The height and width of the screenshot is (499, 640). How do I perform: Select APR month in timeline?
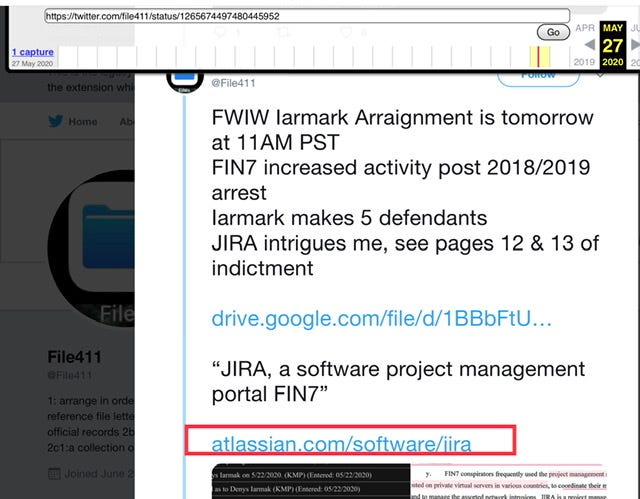point(585,28)
